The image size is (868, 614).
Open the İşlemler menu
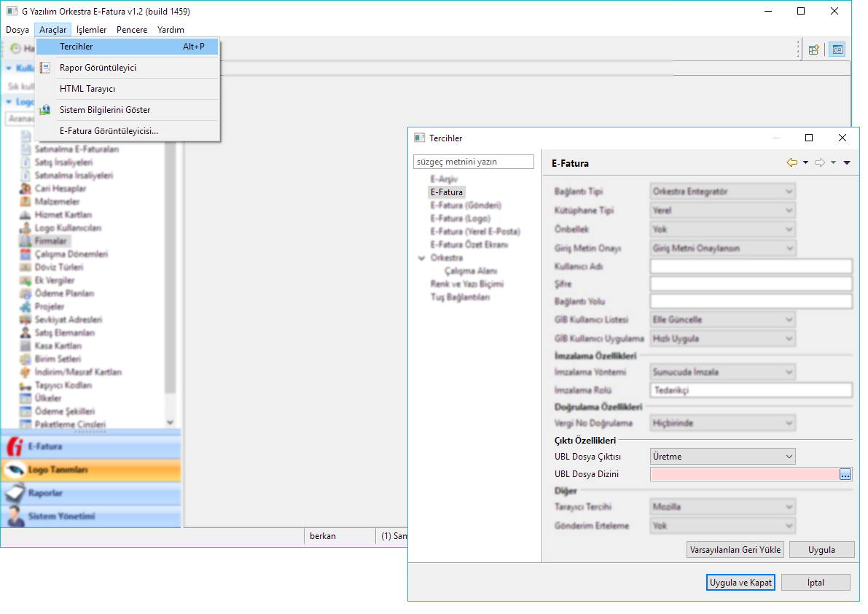coord(91,30)
